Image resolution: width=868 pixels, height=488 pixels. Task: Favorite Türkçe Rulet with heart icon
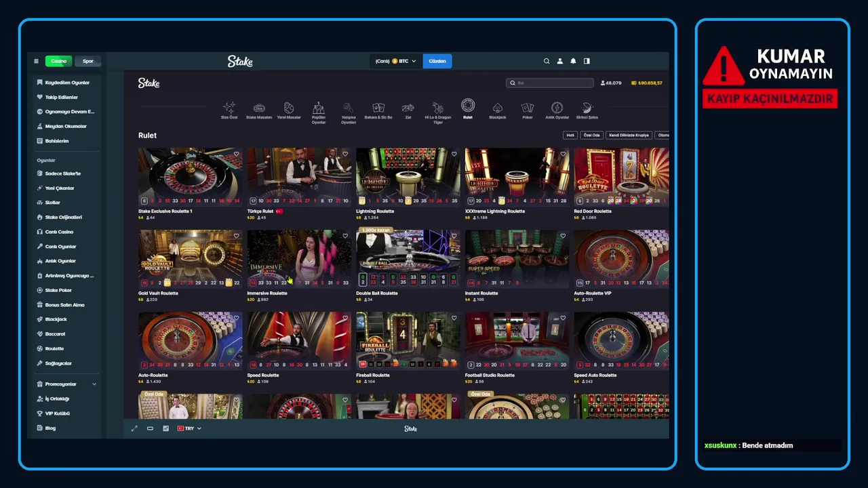[345, 154]
